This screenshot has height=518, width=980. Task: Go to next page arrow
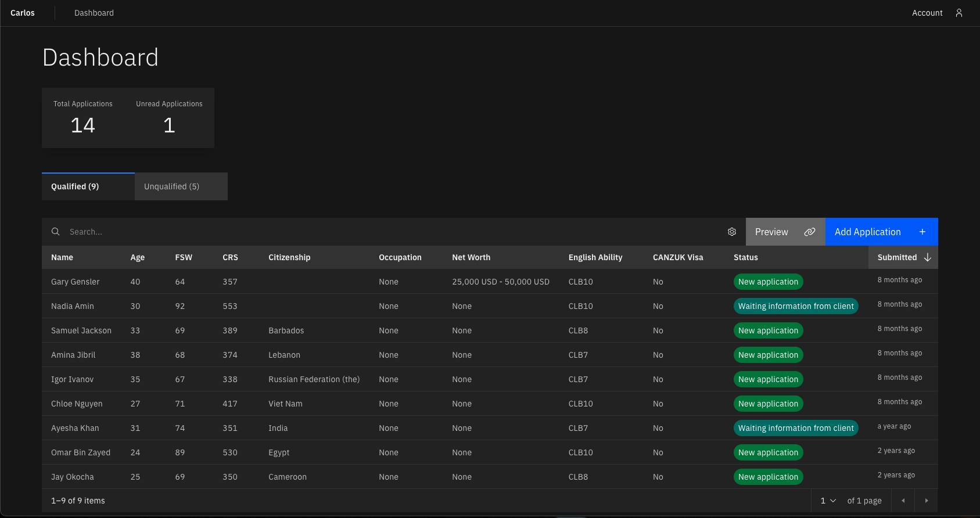(x=927, y=501)
